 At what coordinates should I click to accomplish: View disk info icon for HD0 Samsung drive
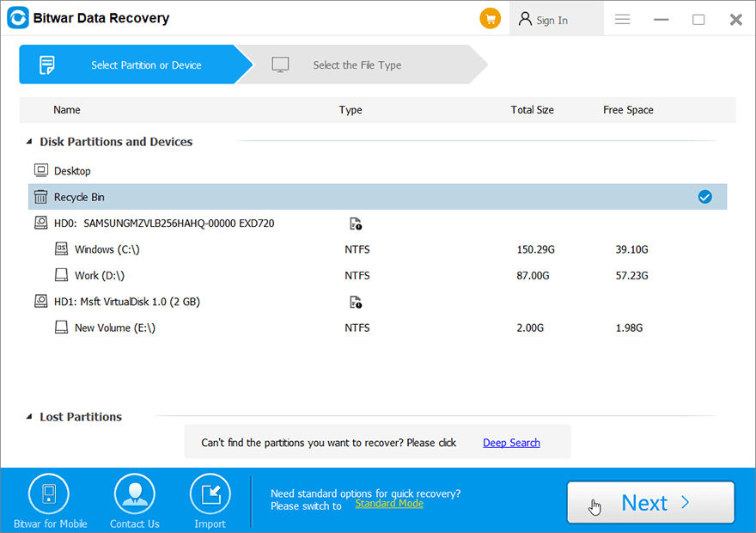355,224
